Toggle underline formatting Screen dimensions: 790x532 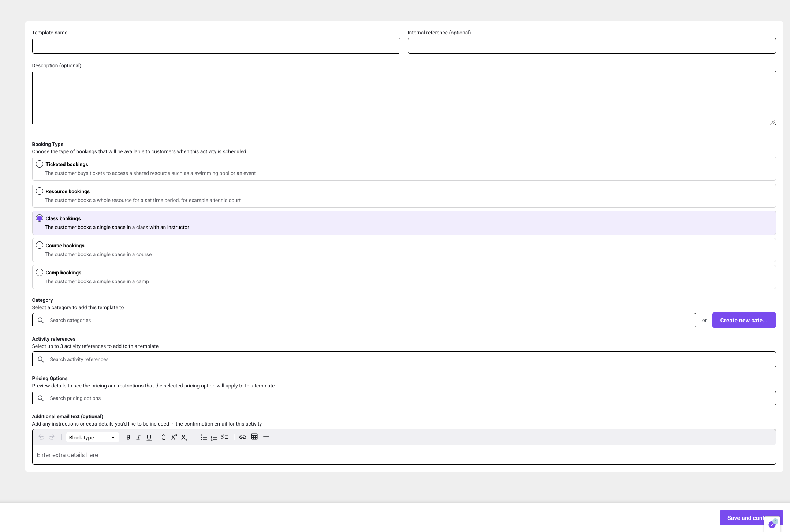tap(149, 437)
